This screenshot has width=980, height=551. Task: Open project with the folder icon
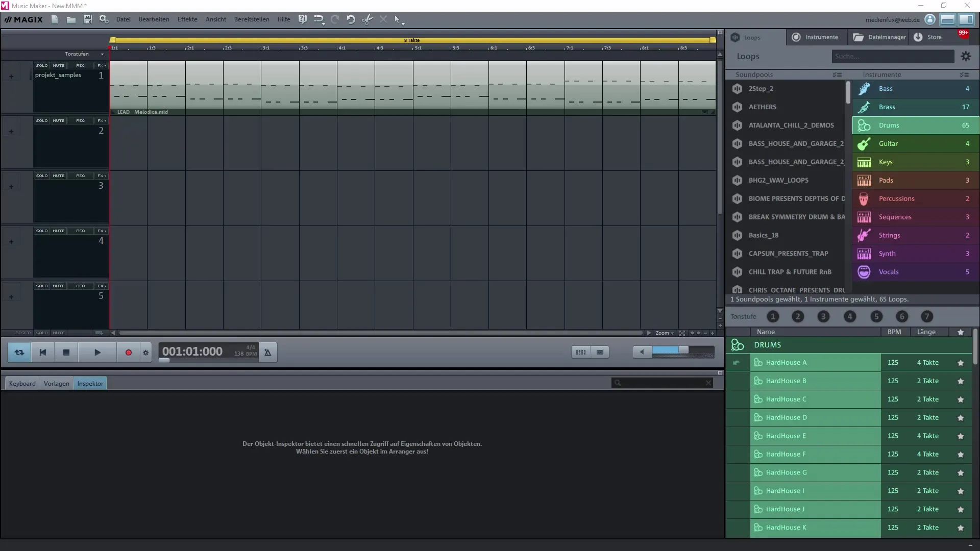pyautogui.click(x=71, y=19)
